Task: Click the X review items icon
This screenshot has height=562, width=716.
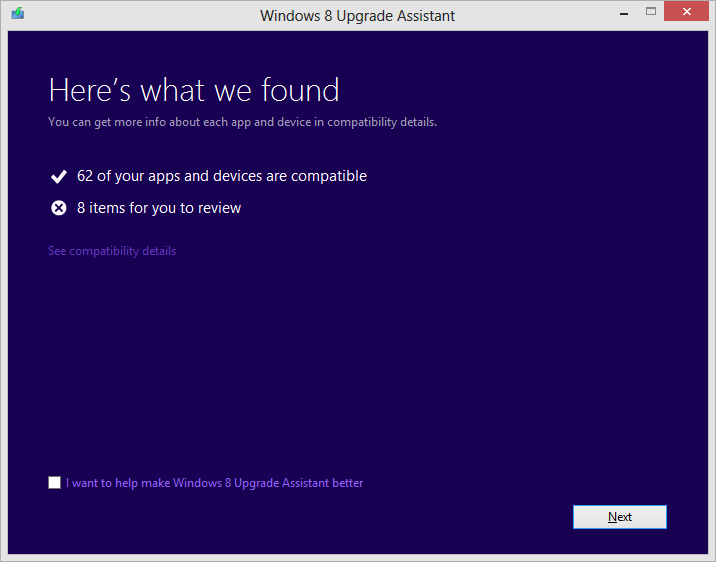Action: 58,208
